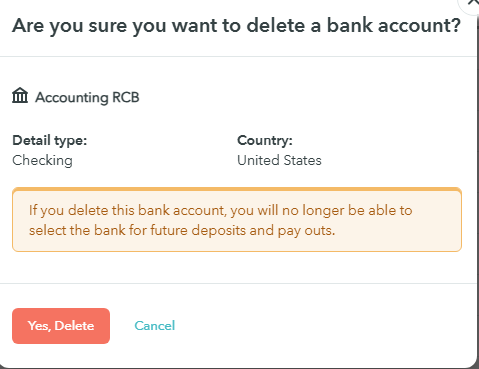The image size is (479, 369).
Task: Click the United States country value
Action: [279, 160]
